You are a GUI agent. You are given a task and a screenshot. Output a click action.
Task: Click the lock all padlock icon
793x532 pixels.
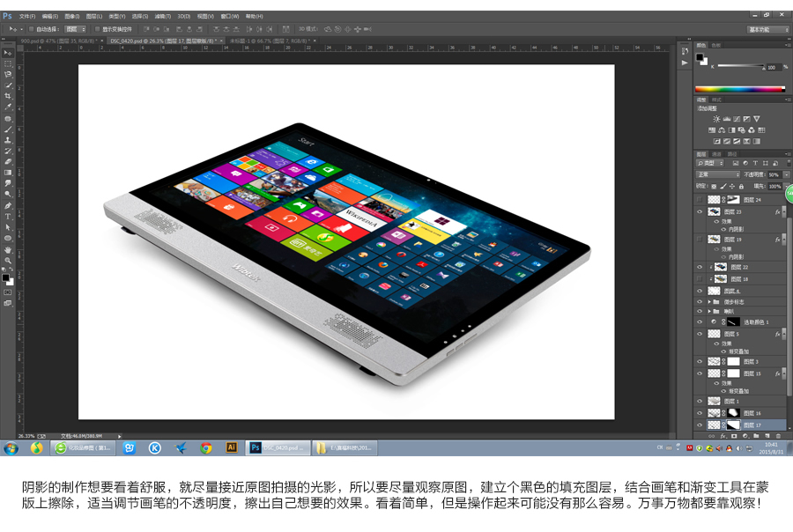point(741,187)
